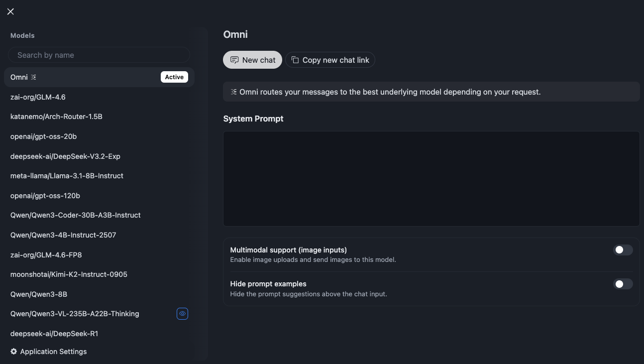
Task: Click the routing icon in the Omni description
Action: tap(233, 92)
